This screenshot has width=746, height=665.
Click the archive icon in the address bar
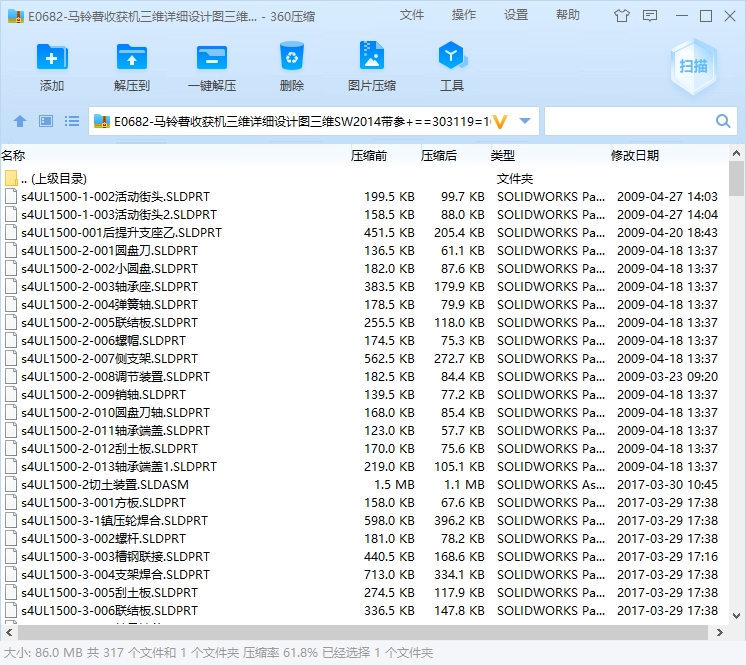102,121
